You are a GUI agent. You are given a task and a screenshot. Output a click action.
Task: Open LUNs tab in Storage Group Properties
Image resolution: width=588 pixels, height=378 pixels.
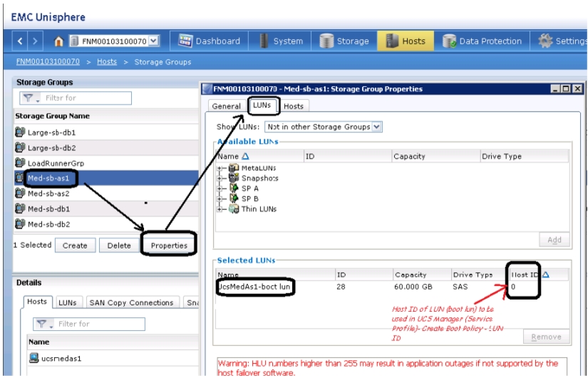tap(262, 105)
